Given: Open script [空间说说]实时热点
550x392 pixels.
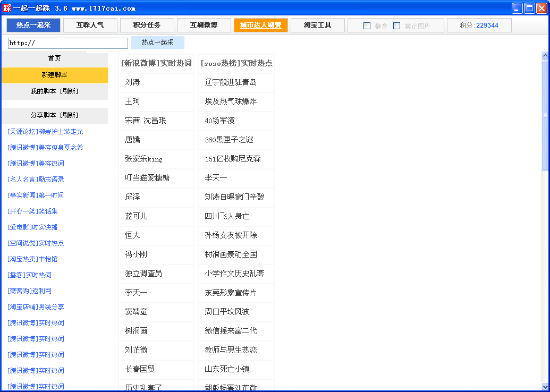Looking at the screenshot, I should point(36,243).
